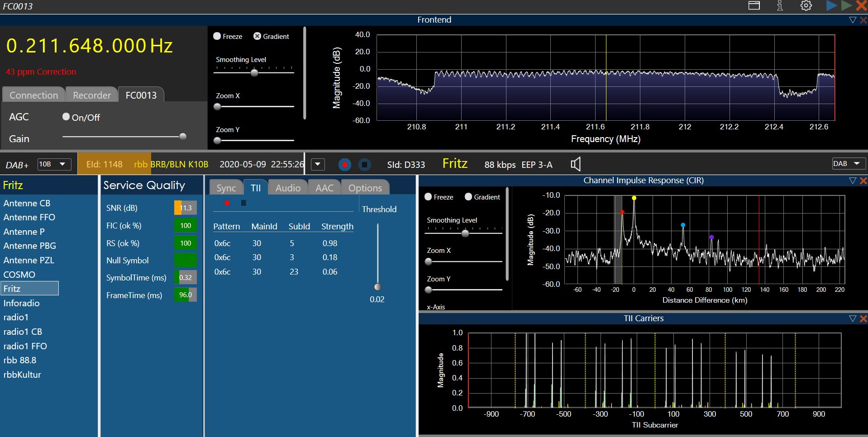Switch to the Audio tab
868x437 pixels.
(288, 188)
